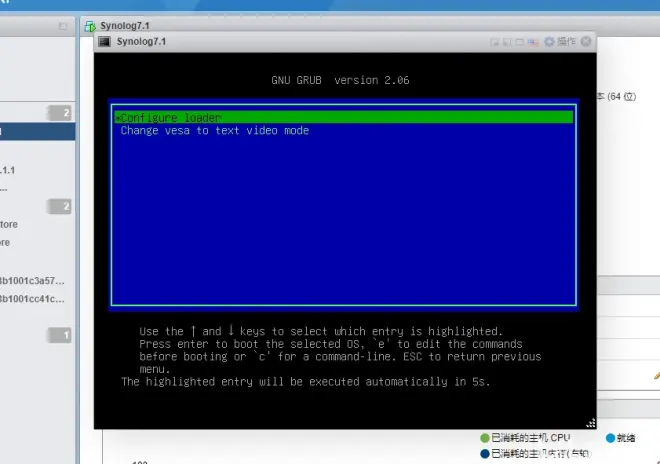Toggle the blue '就绪' legend item
This screenshot has width=660, height=464.
click(x=620, y=438)
